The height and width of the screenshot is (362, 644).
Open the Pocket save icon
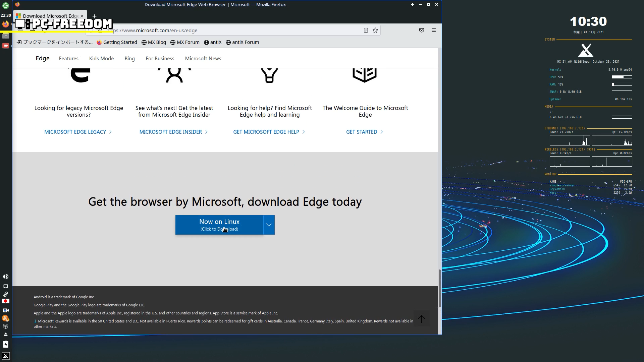pyautogui.click(x=422, y=30)
